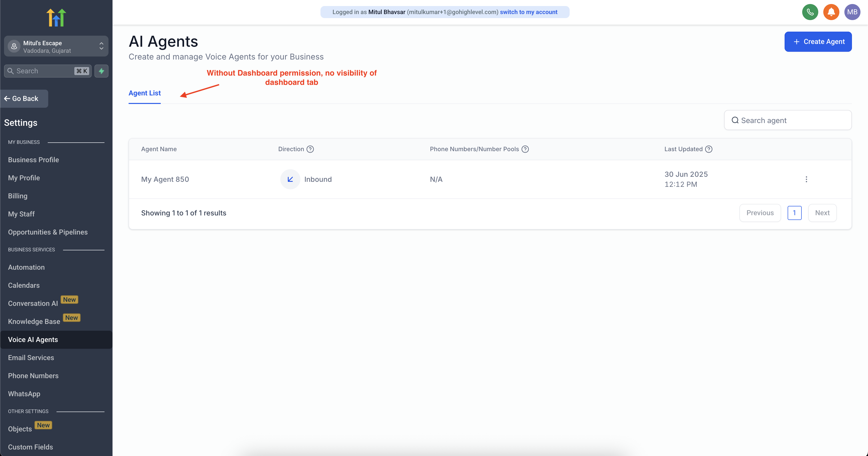
Task: Select page 1 in pagination
Action: pyautogui.click(x=794, y=213)
